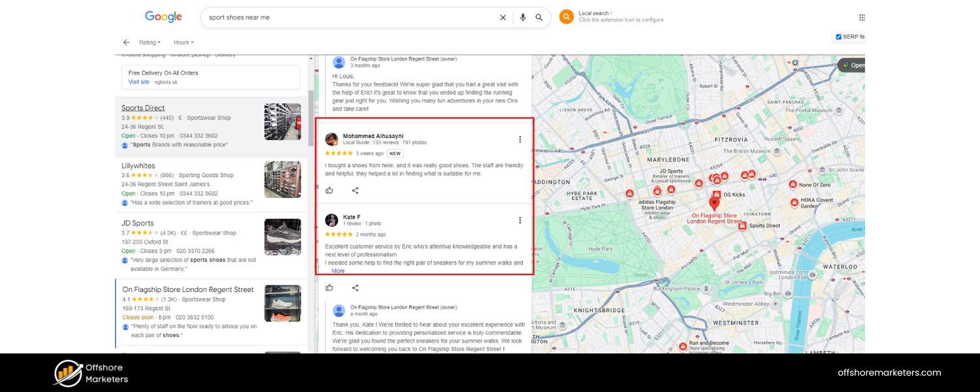Open the Sports Direct listing
This screenshot has width=980, height=392.
click(x=142, y=107)
